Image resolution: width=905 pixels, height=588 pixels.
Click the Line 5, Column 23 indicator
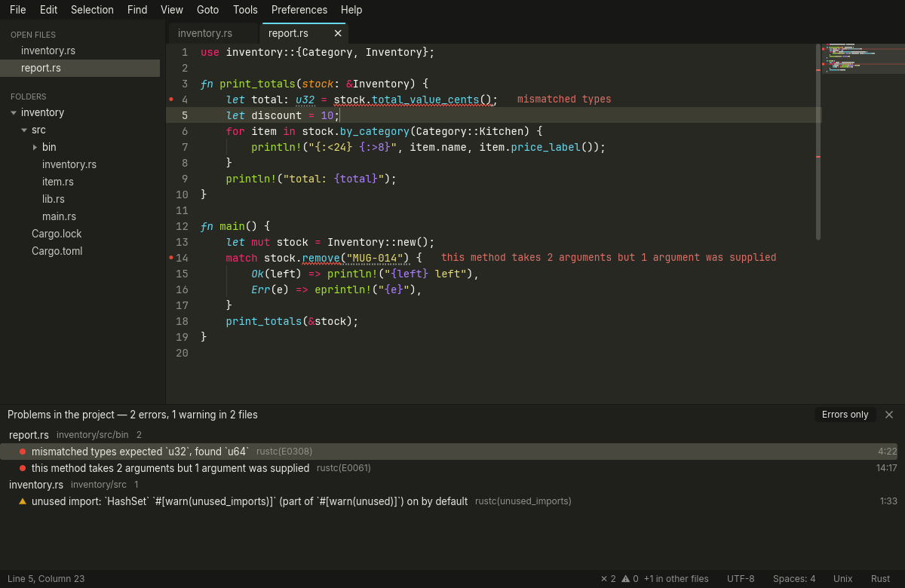(46, 579)
